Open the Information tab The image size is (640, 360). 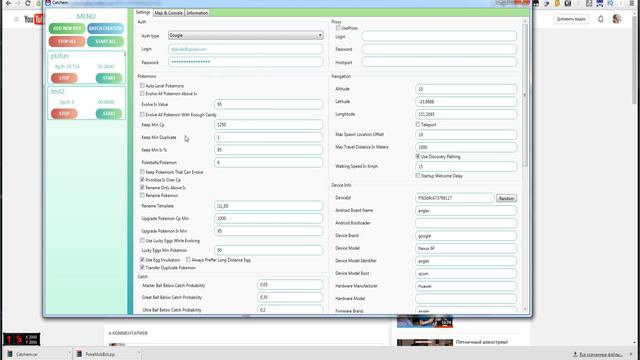tap(197, 13)
